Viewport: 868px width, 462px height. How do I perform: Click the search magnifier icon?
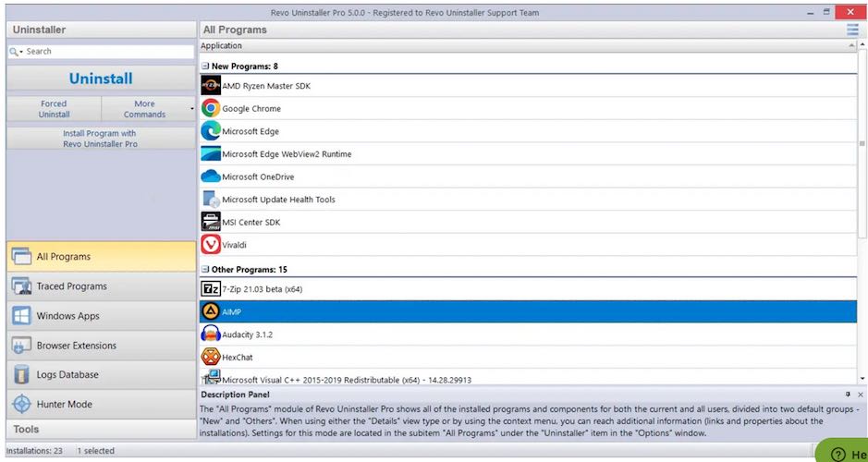(14, 52)
